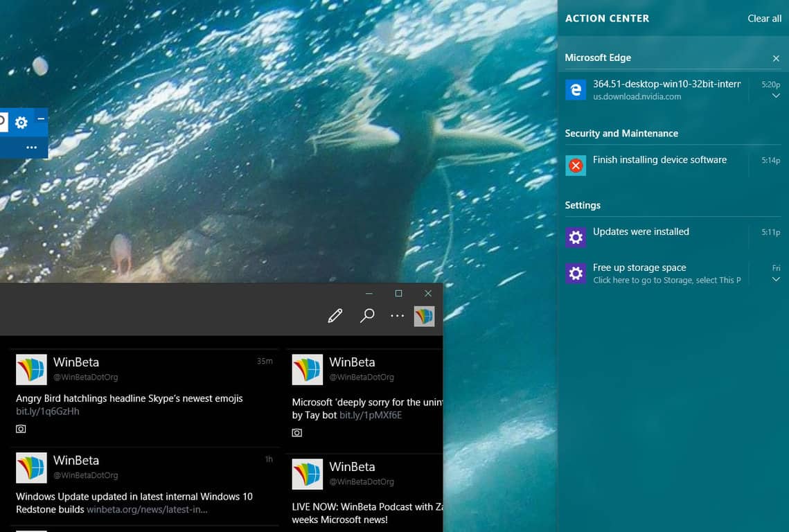The height and width of the screenshot is (532, 789).
Task: Expand the Free up storage space notification
Action: (776, 279)
